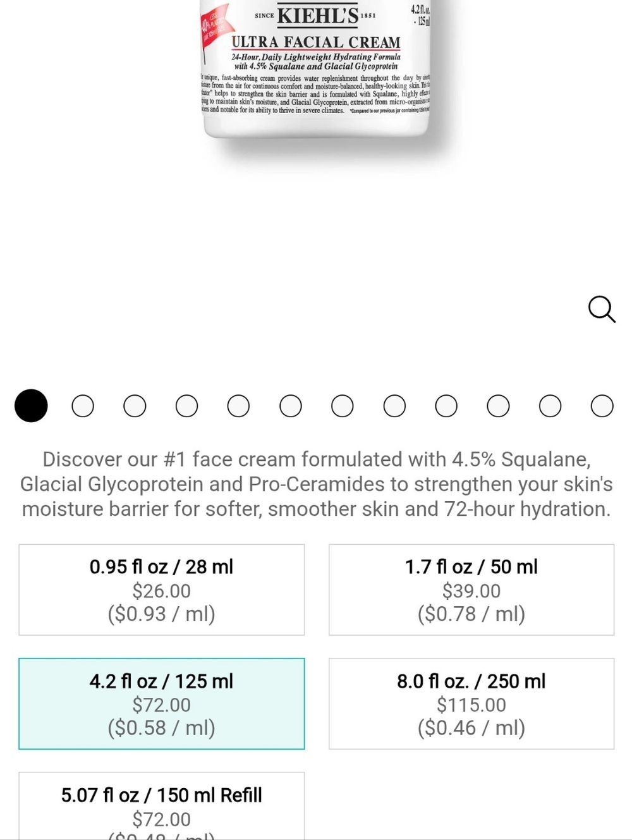Go to the third carousel image dot
Viewport: 632px width, 840px height.
(x=135, y=406)
